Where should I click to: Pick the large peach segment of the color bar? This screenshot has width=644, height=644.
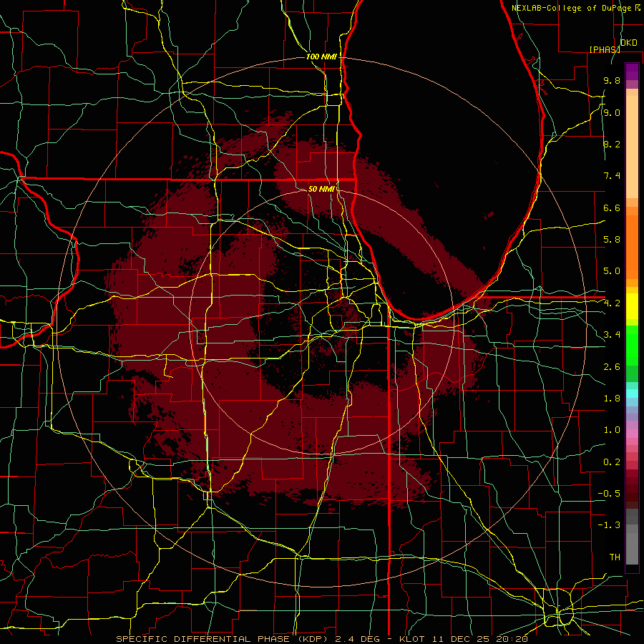(632, 147)
